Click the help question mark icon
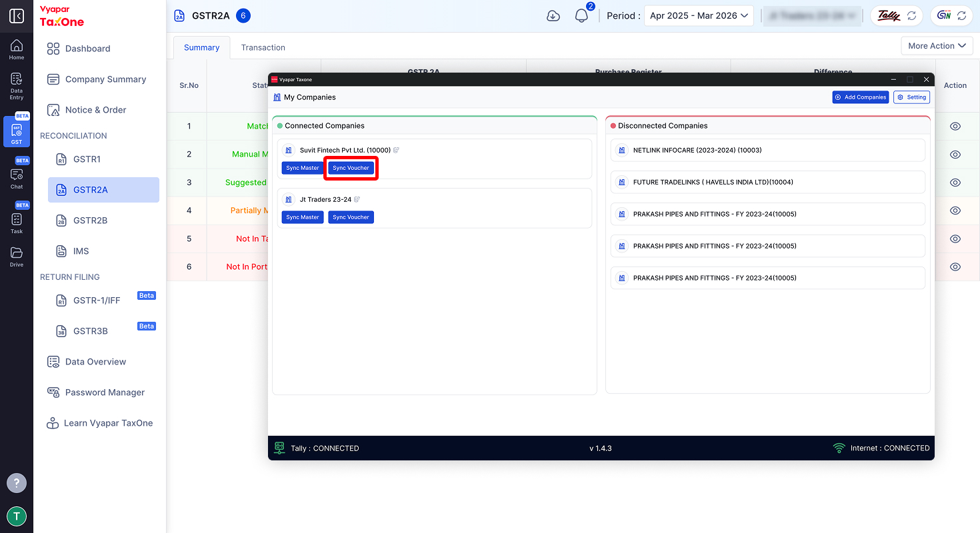 pyautogui.click(x=17, y=483)
